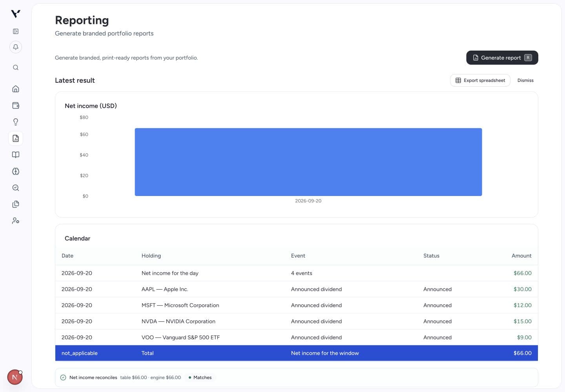
Task: Click the $12.00 amount
Action: pos(523,305)
